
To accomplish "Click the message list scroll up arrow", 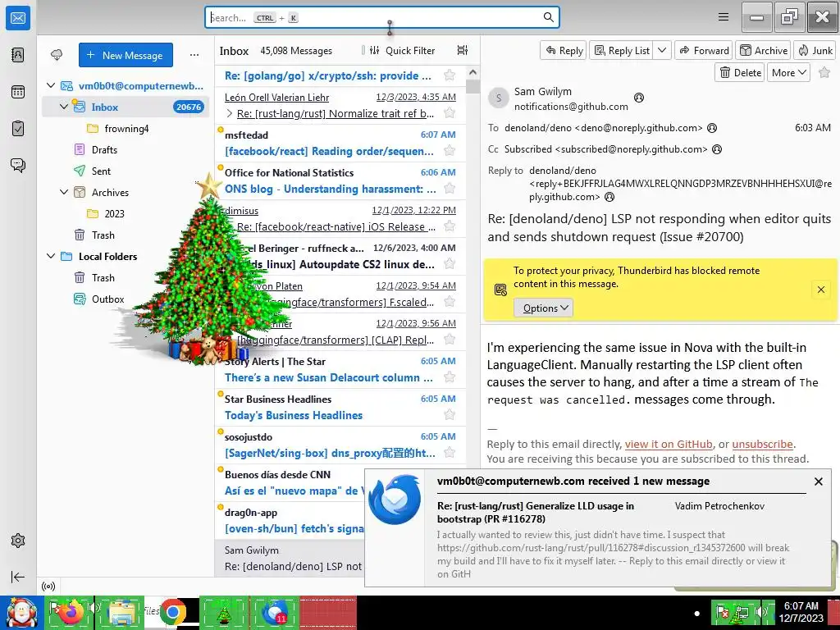I will point(472,72).
